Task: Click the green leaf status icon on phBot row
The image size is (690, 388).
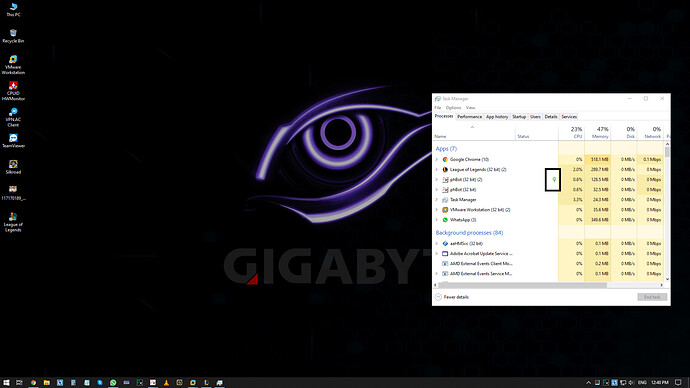Action: 554,179
